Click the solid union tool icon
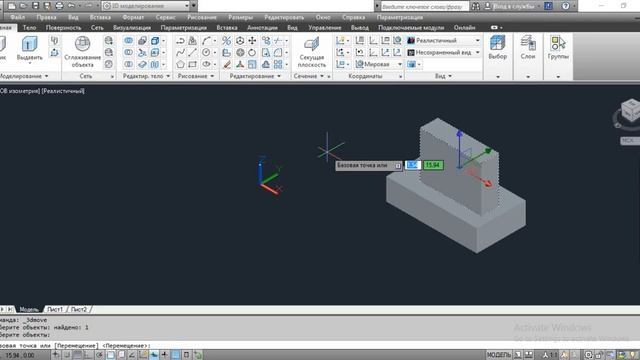 [128, 40]
